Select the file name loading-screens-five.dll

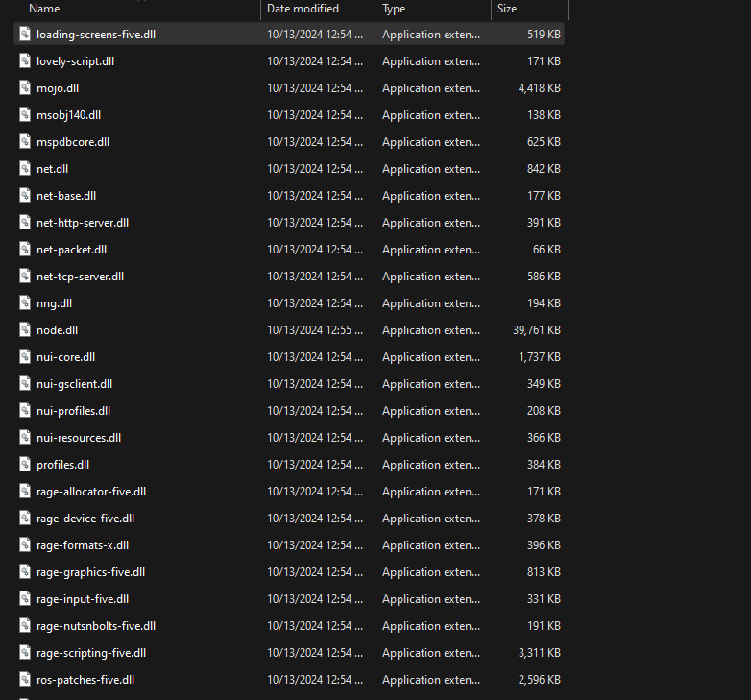pyautogui.click(x=96, y=35)
